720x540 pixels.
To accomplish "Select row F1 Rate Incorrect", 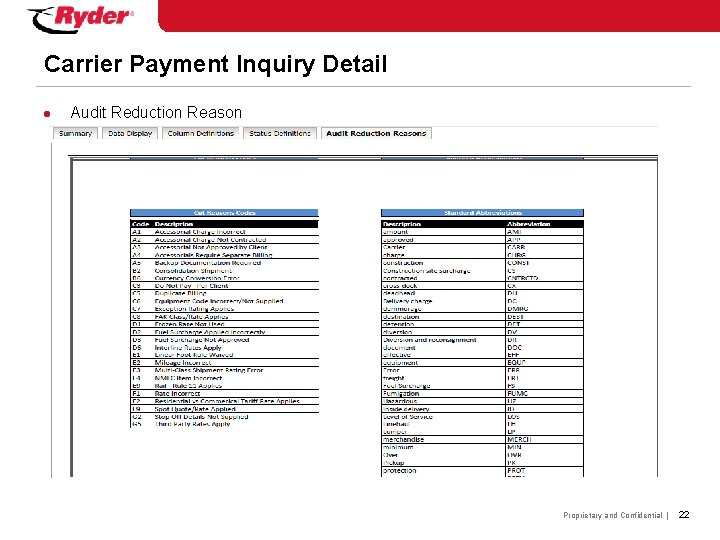I will point(224,394).
